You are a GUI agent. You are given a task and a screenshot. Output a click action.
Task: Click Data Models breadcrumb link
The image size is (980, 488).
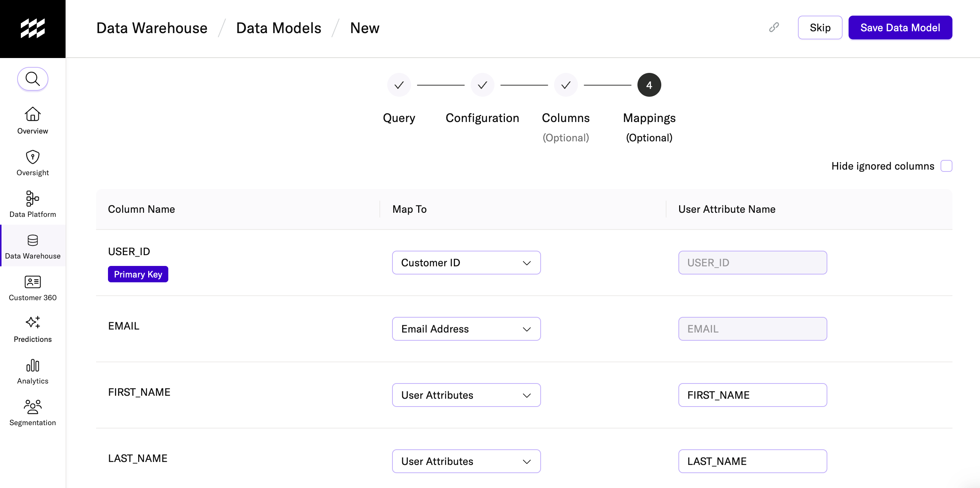279,28
